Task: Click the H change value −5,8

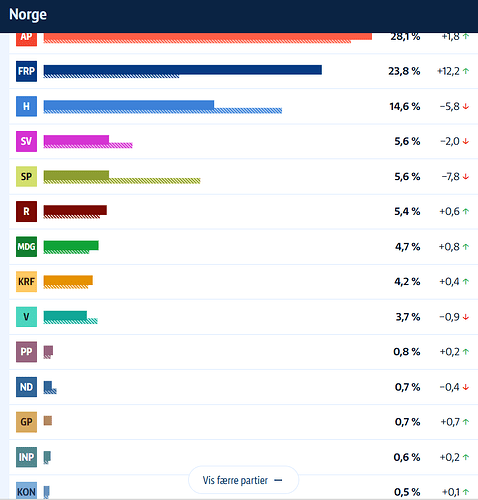Action: coord(450,106)
